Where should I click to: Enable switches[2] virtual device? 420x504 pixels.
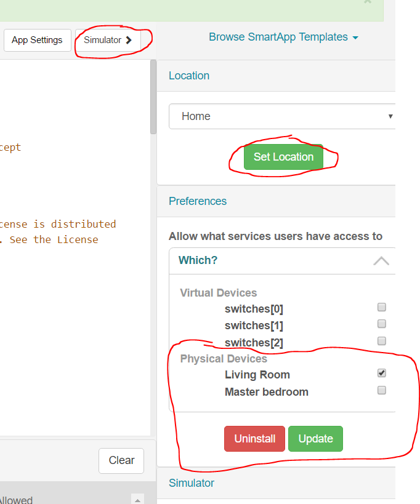pyautogui.click(x=382, y=340)
